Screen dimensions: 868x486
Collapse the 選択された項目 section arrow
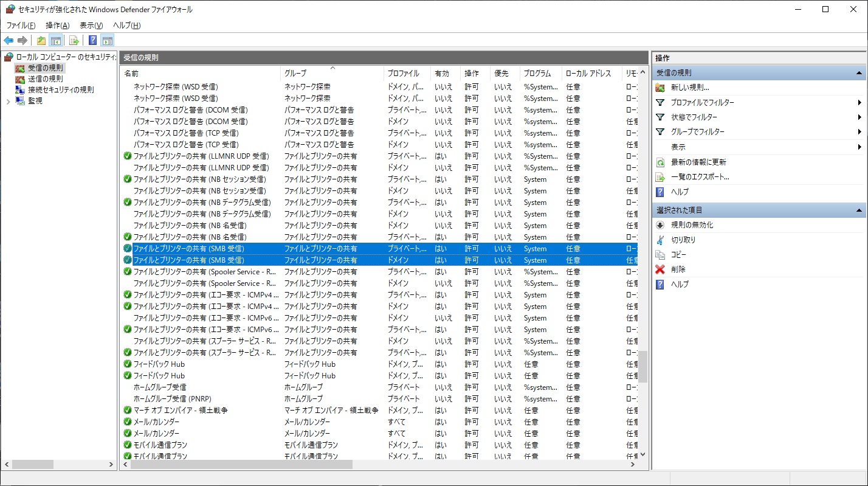tap(859, 210)
